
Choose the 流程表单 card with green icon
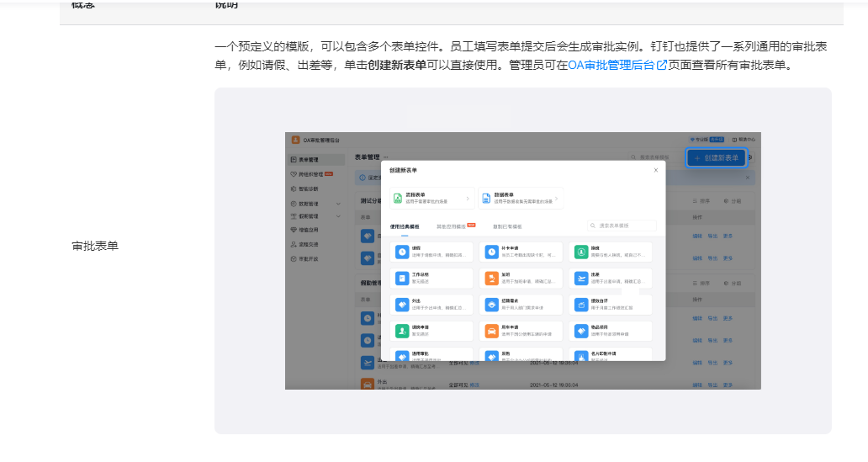pyautogui.click(x=431, y=198)
